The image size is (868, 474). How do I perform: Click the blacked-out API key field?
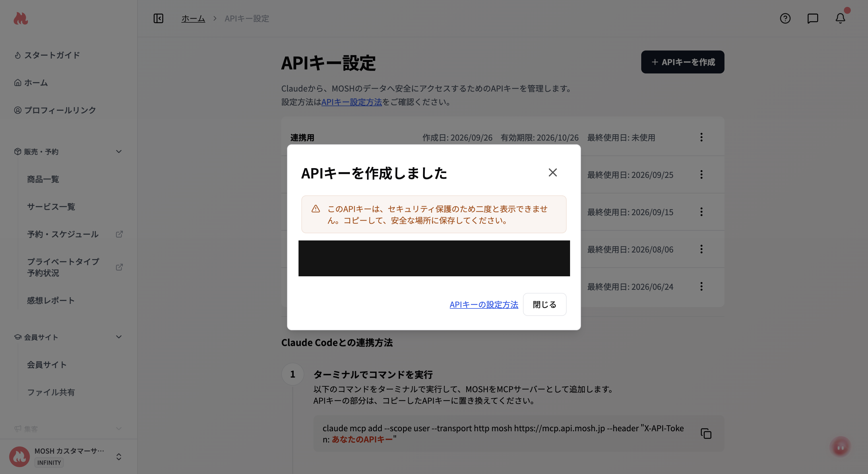pos(434,259)
